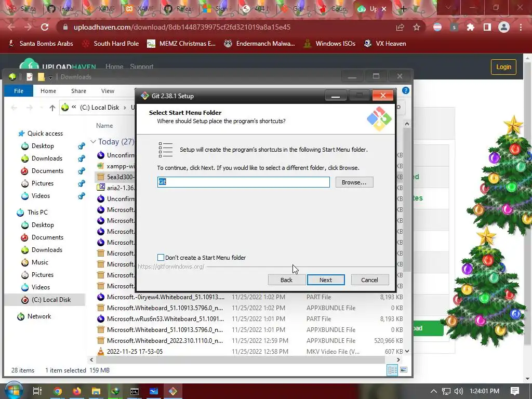Switch to the Home ribbon tab
This screenshot has height=399, width=532.
pos(48,91)
